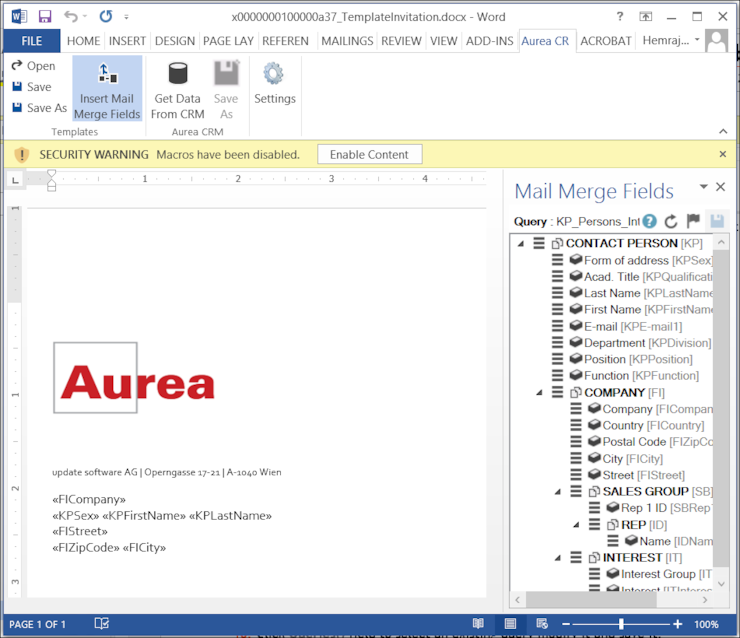Click the handle icon beside Function field
This screenshot has height=638, width=740.
click(557, 376)
